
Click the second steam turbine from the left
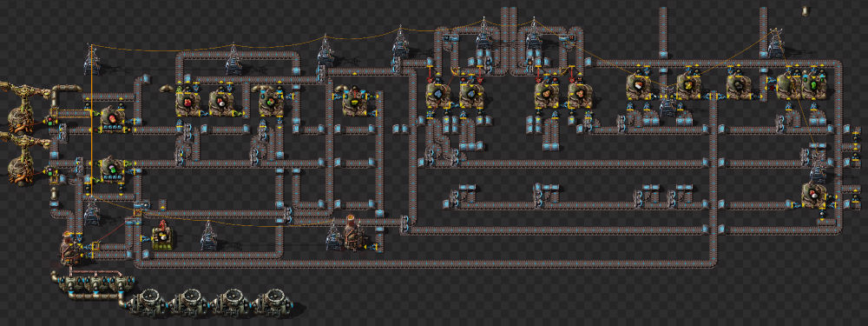pyautogui.click(x=189, y=303)
